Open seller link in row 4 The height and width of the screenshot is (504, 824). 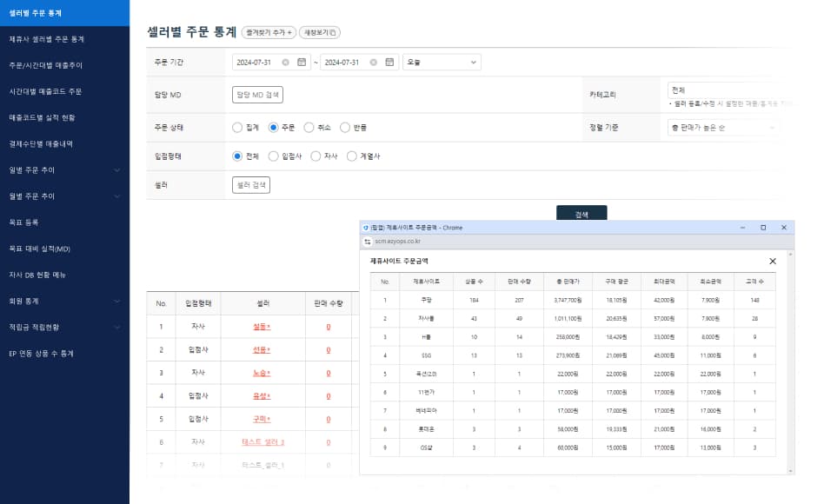(x=262, y=396)
